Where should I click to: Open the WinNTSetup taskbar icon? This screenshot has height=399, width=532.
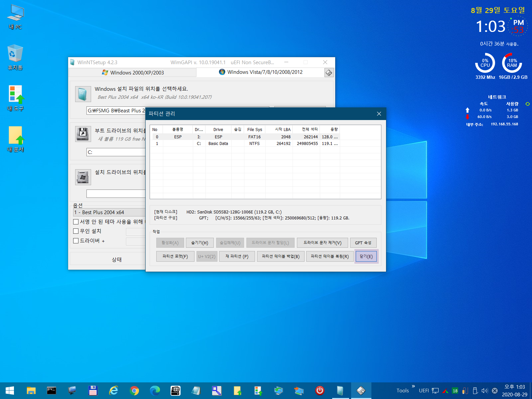tap(340, 391)
